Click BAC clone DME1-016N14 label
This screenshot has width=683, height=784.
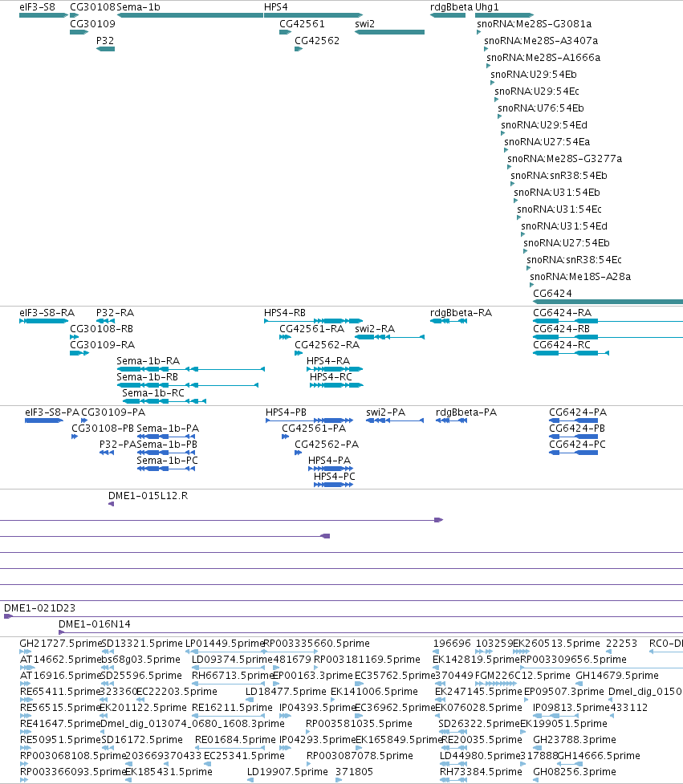pyautogui.click(x=95, y=624)
